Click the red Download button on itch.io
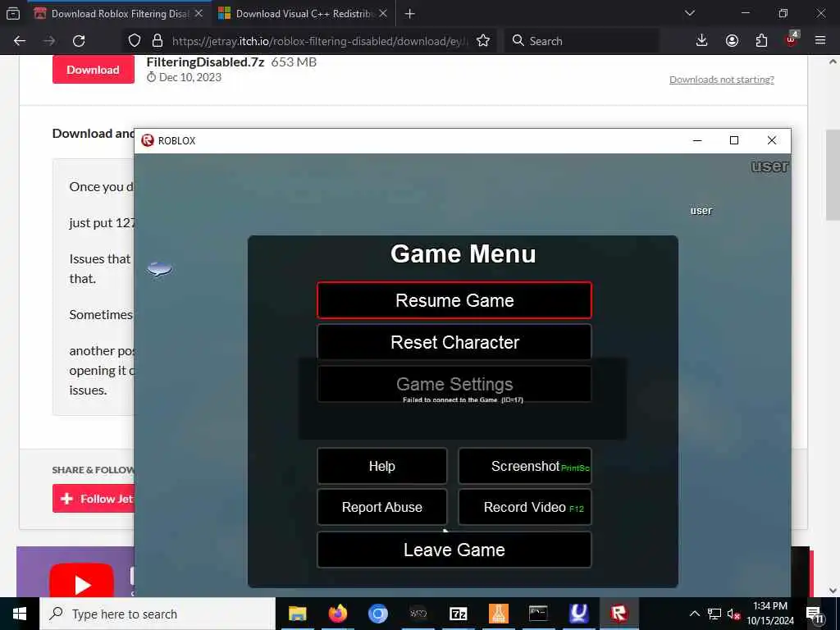This screenshot has width=840, height=630. click(94, 70)
